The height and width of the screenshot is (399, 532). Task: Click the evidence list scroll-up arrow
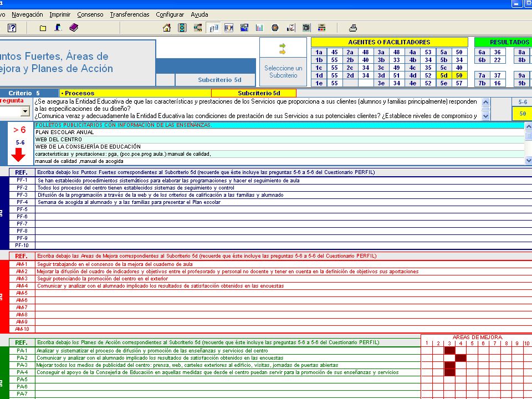528,126
